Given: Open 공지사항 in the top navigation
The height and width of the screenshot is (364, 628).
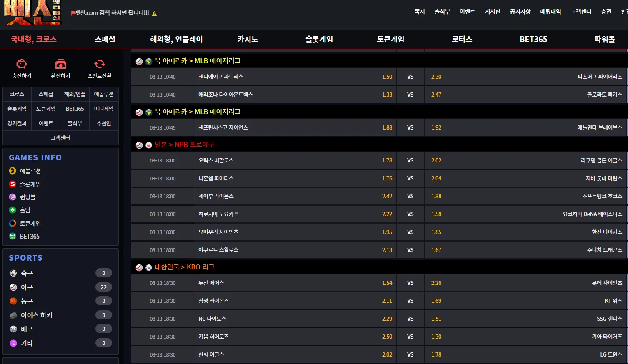Looking at the screenshot, I should tap(520, 12).
